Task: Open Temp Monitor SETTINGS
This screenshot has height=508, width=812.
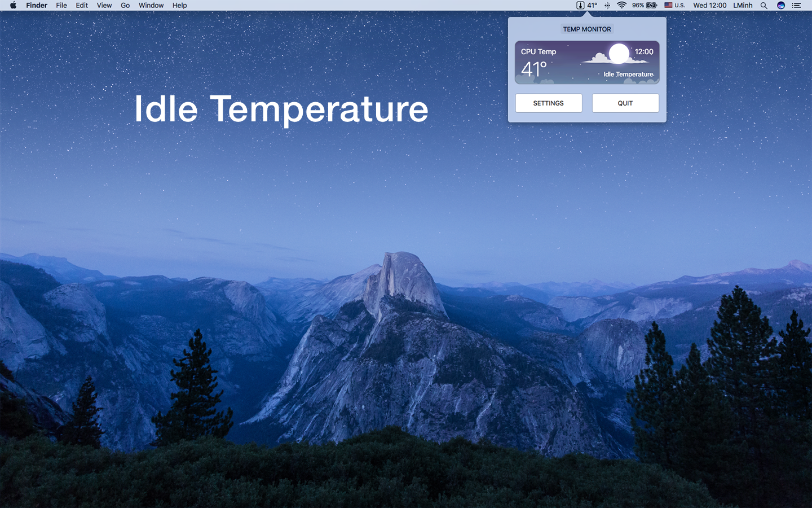Action: (x=549, y=103)
